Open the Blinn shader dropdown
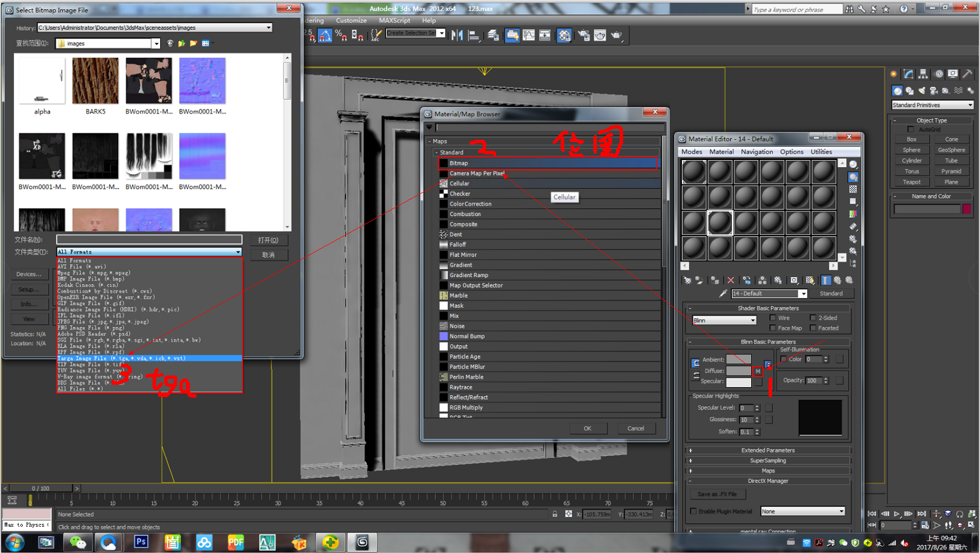980x553 pixels. (724, 320)
